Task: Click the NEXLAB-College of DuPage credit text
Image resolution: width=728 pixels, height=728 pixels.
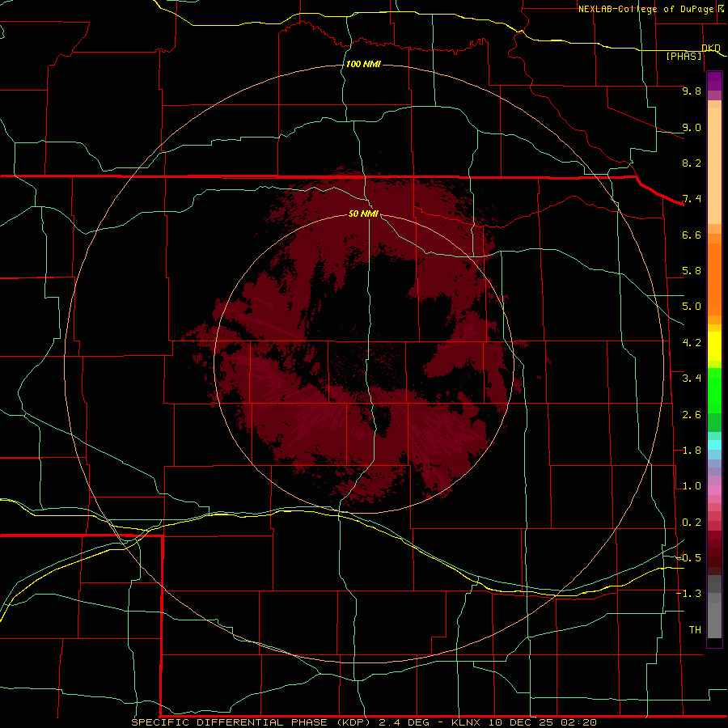Action: click(646, 9)
